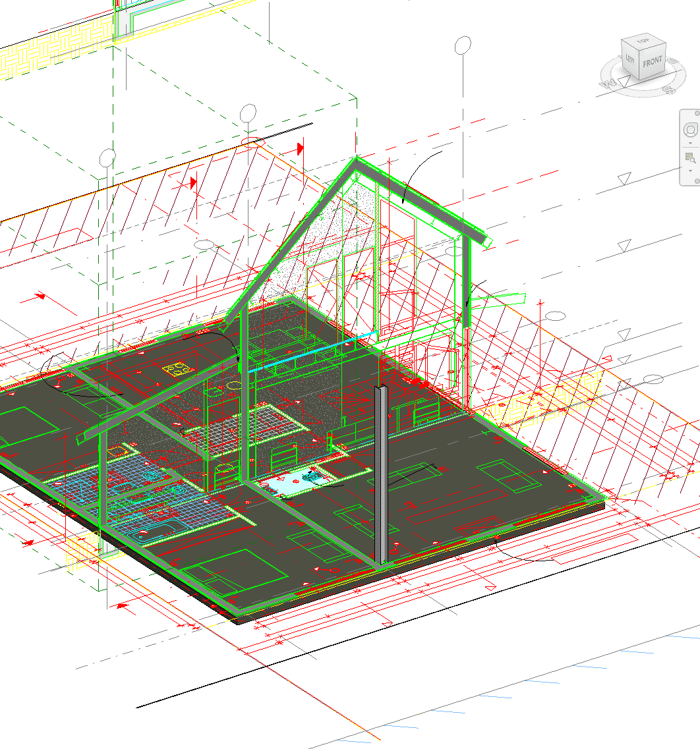Expand the Steering Wheels dropdown arrow
The height and width of the screenshot is (749, 700).
(x=690, y=144)
